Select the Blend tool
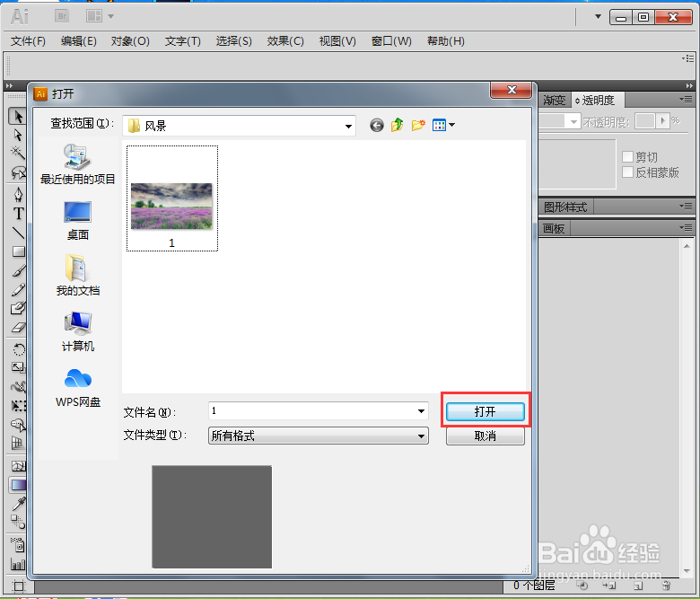Image resolution: width=700 pixels, height=599 pixels. coord(18,523)
